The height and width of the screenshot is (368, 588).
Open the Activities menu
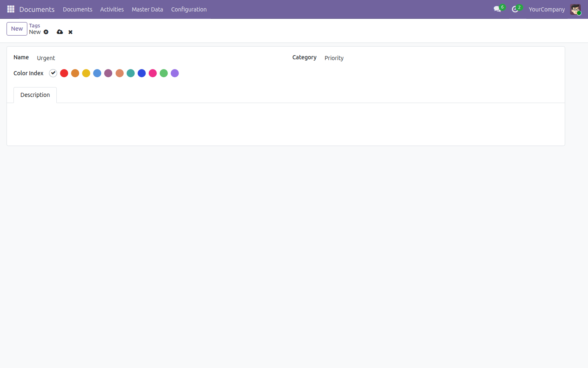[x=112, y=9]
